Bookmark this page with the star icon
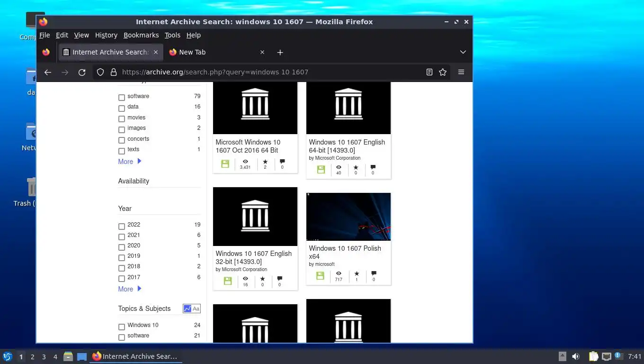644x364 pixels. tap(443, 72)
